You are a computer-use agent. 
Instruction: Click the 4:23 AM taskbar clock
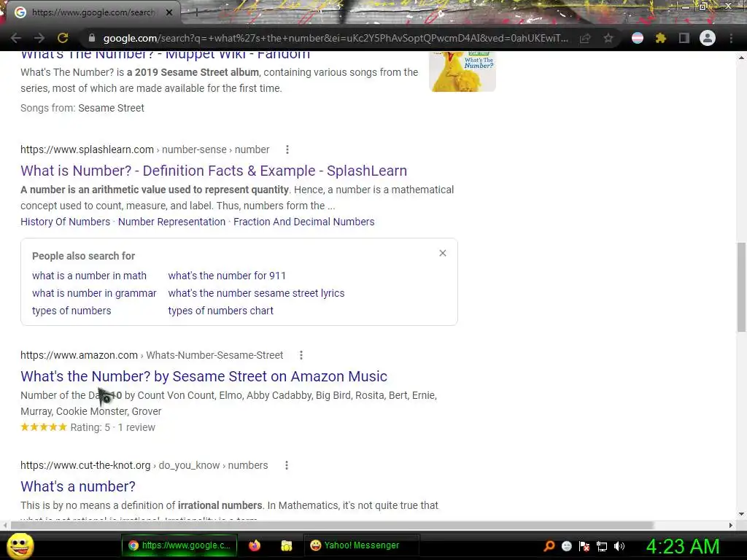pyautogui.click(x=683, y=546)
